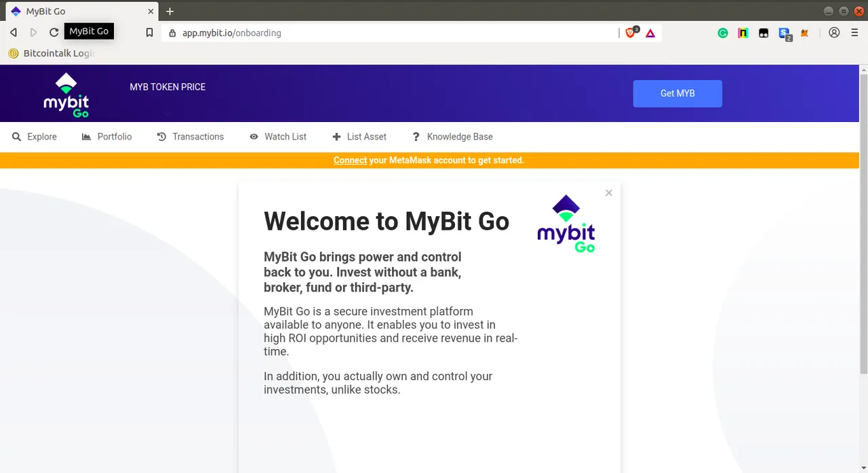
Task: Open the Knowledge Base menu item
Action: [452, 137]
